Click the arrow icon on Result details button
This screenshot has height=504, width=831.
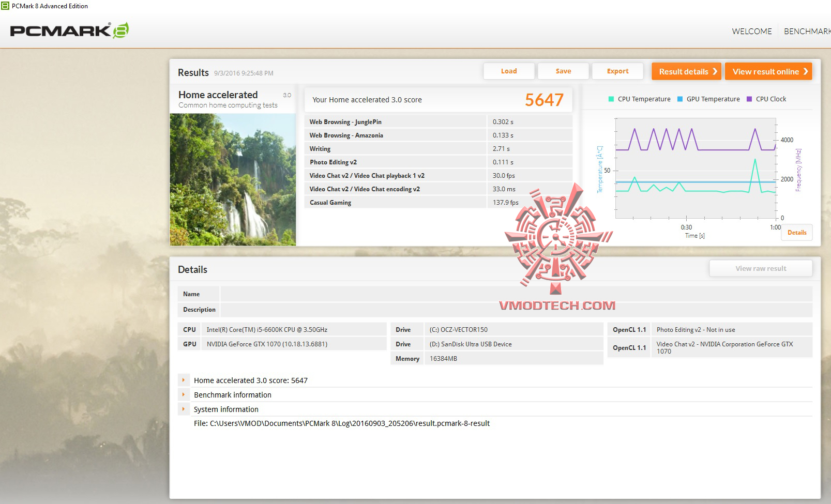[715, 71]
